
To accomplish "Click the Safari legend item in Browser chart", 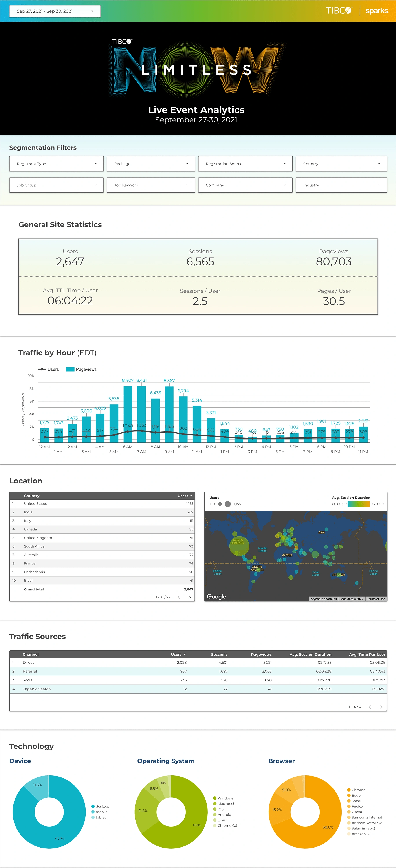I will 354,801.
